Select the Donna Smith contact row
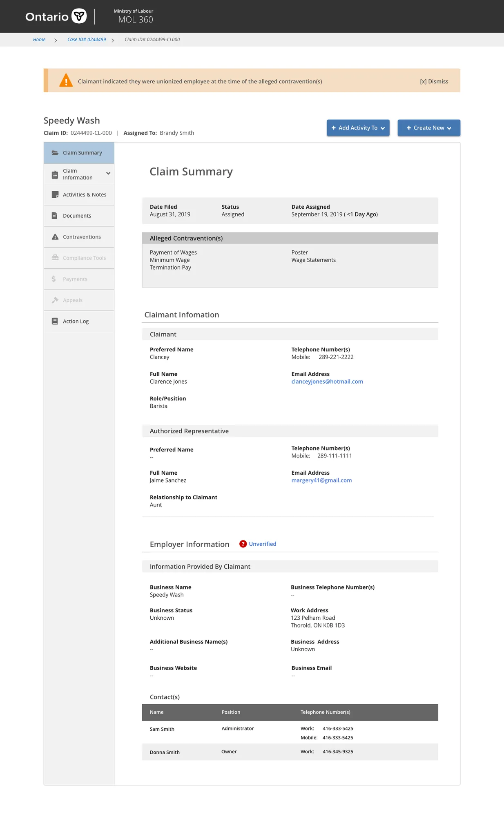 point(290,752)
